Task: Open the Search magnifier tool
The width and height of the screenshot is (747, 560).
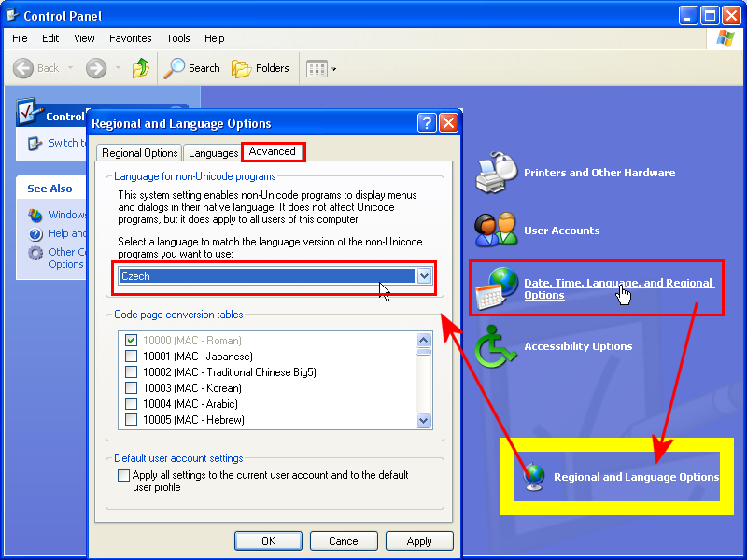Action: [x=174, y=68]
